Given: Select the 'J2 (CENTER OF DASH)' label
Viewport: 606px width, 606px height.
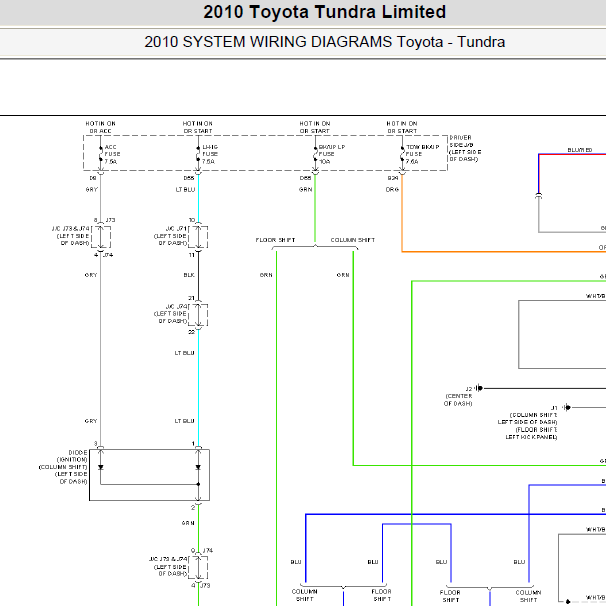Looking at the screenshot, I should (x=458, y=396).
